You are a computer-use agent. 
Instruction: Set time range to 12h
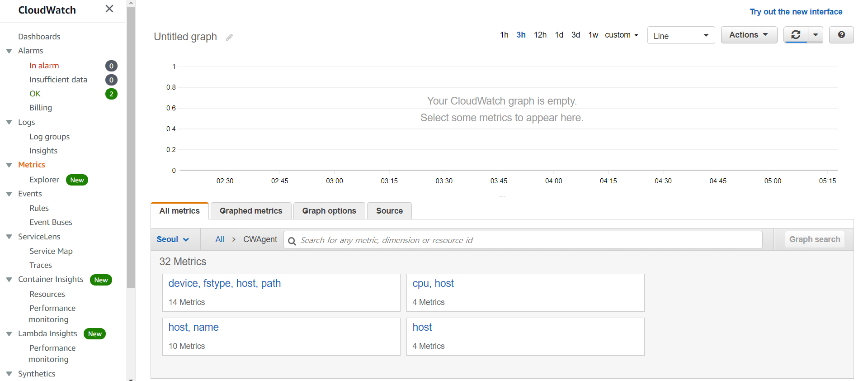(x=540, y=35)
